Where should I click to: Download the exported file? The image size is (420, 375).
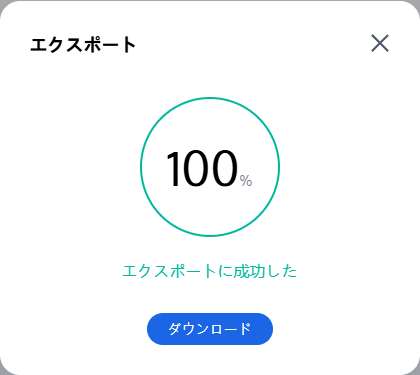tap(210, 329)
